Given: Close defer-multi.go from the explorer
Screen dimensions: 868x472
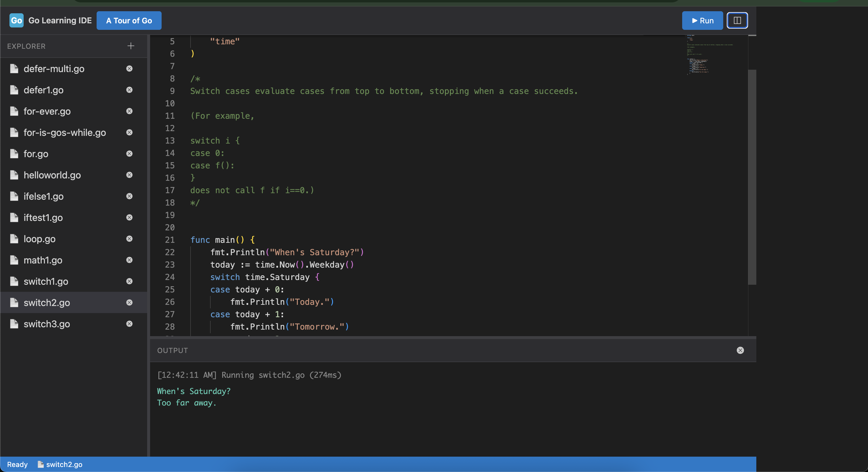Looking at the screenshot, I should click(x=129, y=69).
